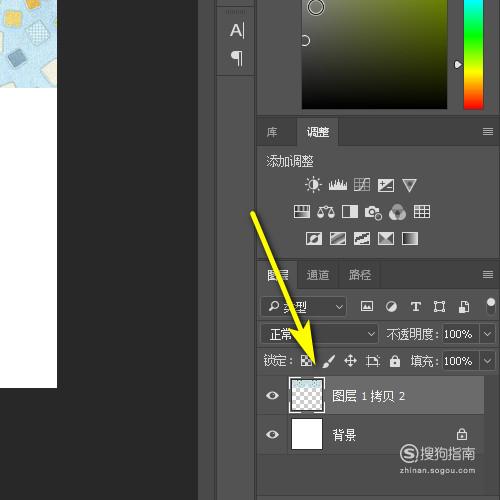The width and height of the screenshot is (500, 500).
Task: Filter layers by pixel layers
Action: [367, 306]
